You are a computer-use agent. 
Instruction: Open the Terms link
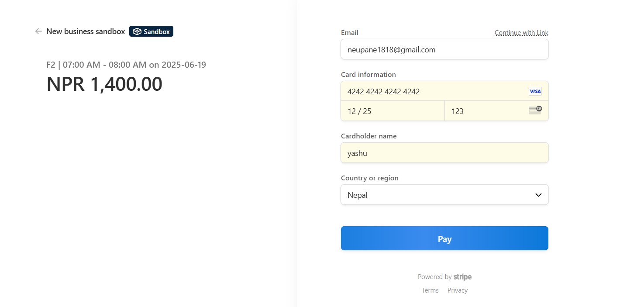pyautogui.click(x=430, y=290)
